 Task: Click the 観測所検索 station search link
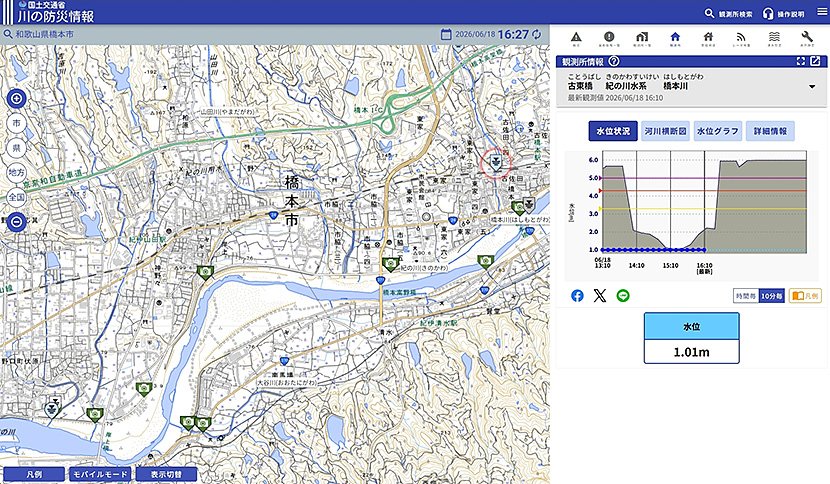(728, 14)
